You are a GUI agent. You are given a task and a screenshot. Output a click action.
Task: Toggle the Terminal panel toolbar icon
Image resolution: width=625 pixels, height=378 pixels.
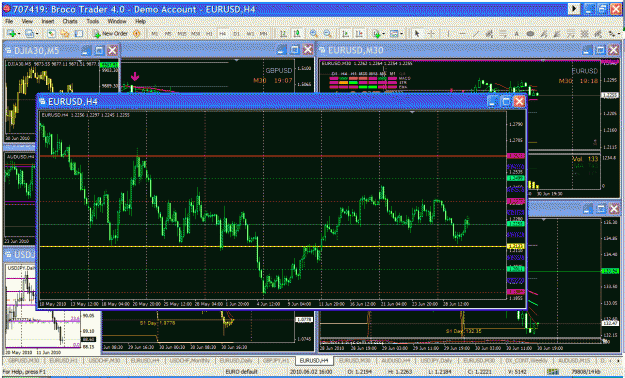79,34
